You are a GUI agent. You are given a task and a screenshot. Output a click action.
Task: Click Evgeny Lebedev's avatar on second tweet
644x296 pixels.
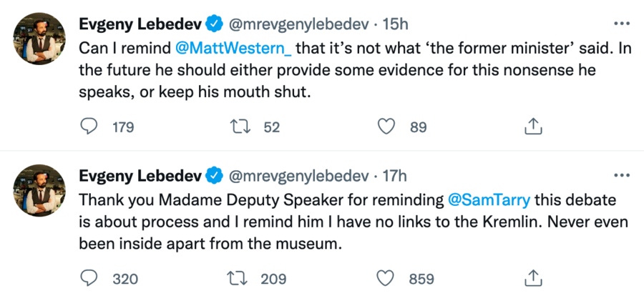tap(38, 189)
